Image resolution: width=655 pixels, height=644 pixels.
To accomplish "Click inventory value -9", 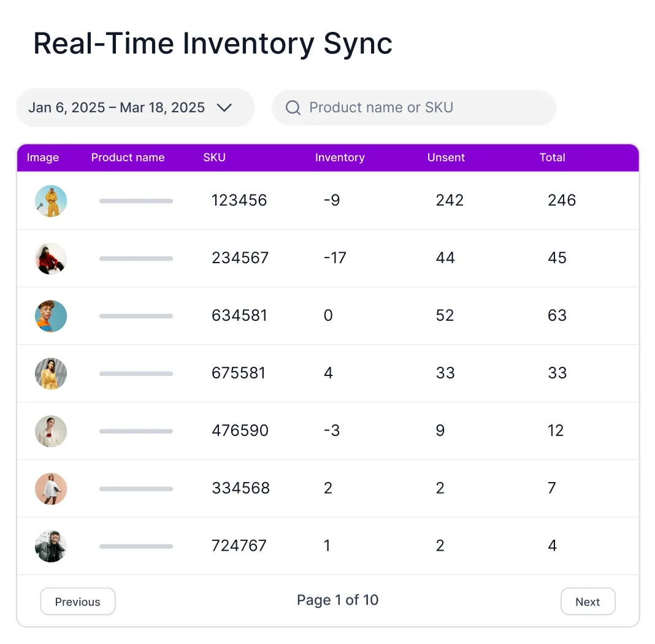I will [x=332, y=201].
